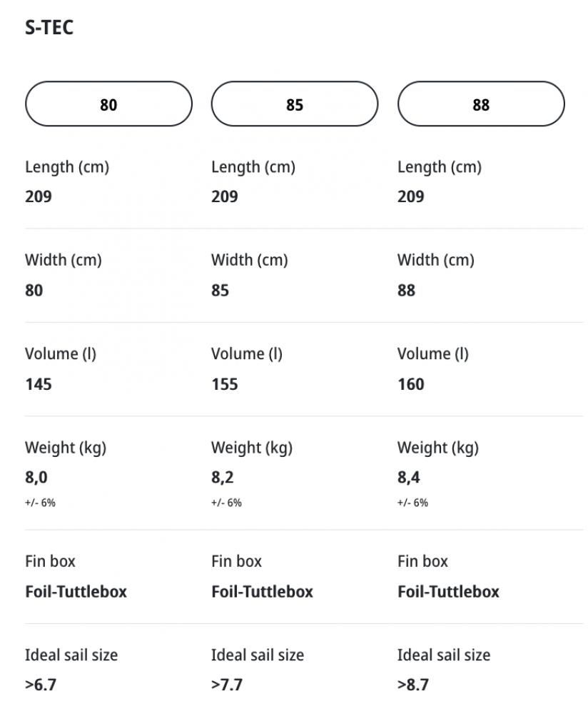Click the S-TEC heading

coord(49,28)
